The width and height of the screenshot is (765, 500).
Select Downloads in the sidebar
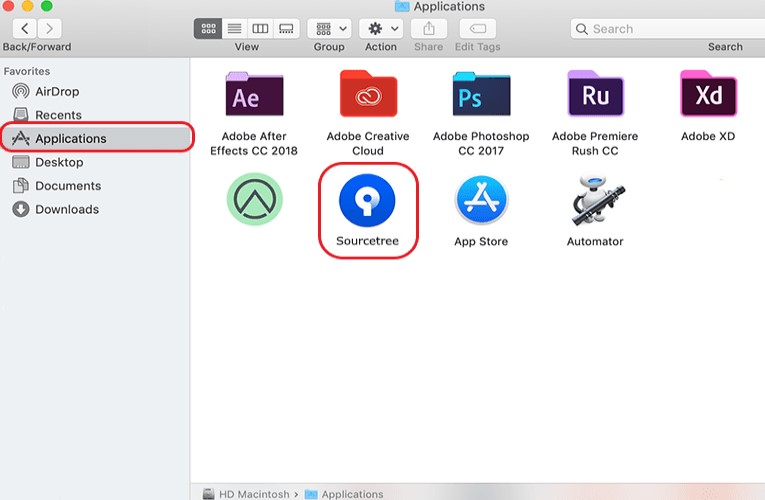[96, 209]
